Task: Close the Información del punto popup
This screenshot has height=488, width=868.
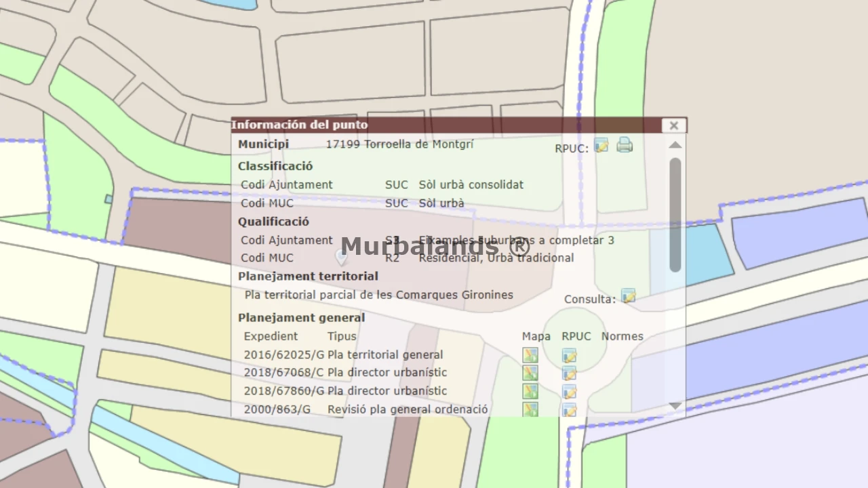Action: click(673, 125)
